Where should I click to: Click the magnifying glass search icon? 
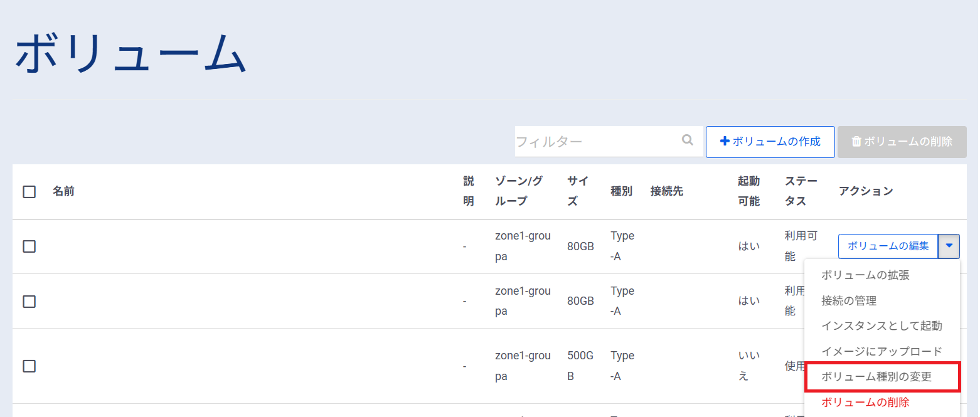tap(688, 140)
